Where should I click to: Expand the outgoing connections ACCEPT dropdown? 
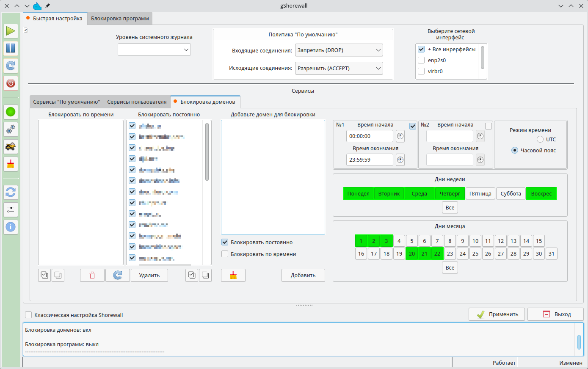pos(339,68)
